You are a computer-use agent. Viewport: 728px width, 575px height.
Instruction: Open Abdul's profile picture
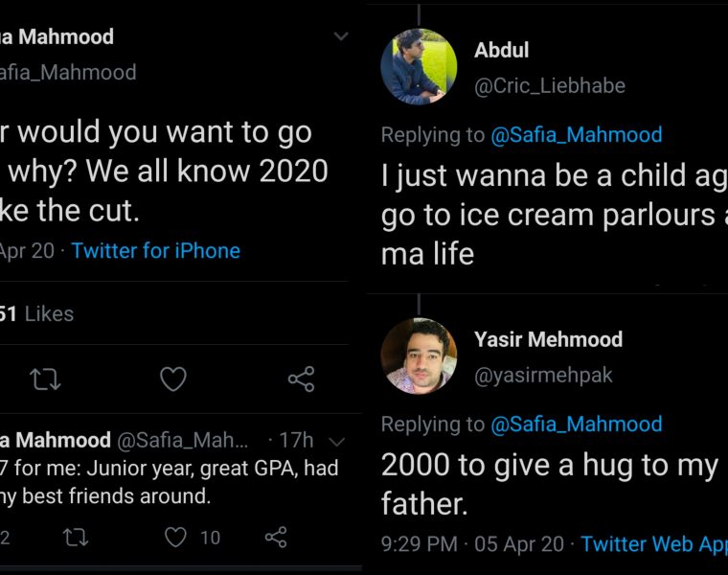point(419,67)
